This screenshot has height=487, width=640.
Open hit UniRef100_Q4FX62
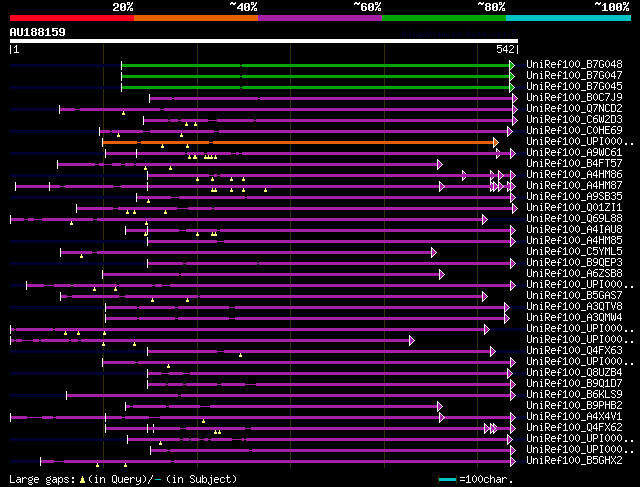pyautogui.click(x=574, y=428)
